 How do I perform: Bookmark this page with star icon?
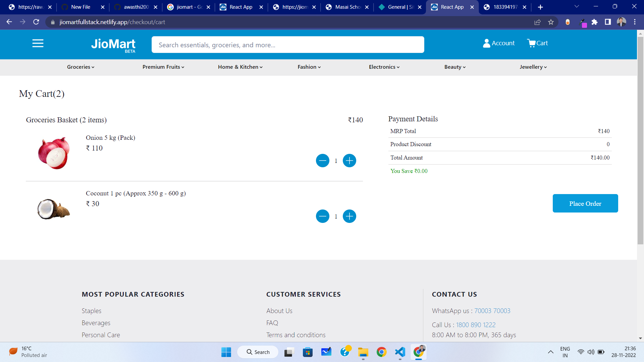point(551,22)
